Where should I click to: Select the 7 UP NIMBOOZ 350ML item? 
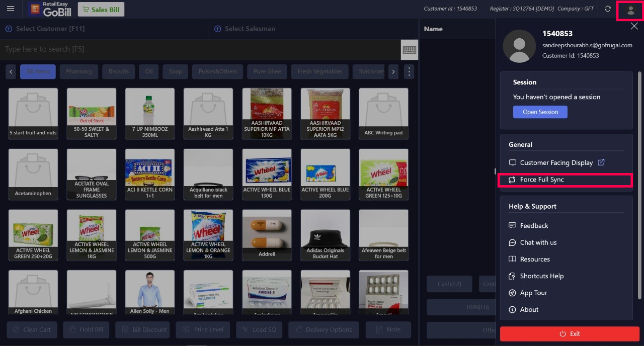click(150, 114)
